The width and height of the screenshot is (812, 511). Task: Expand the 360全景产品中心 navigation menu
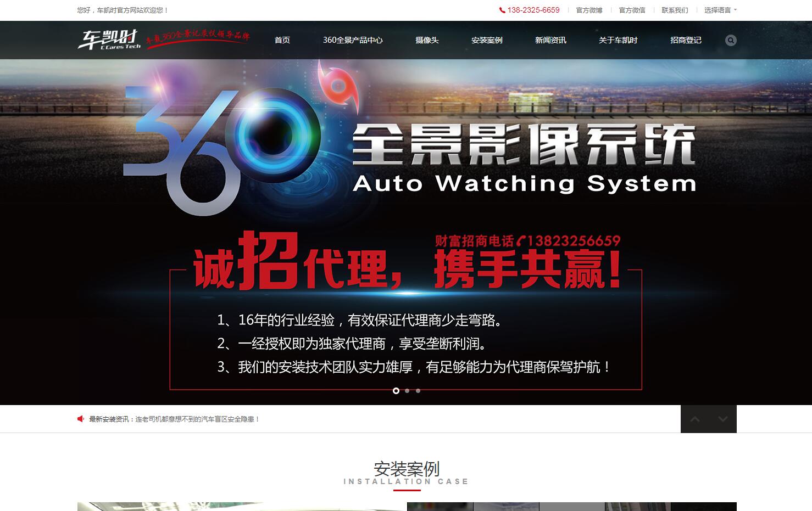354,40
